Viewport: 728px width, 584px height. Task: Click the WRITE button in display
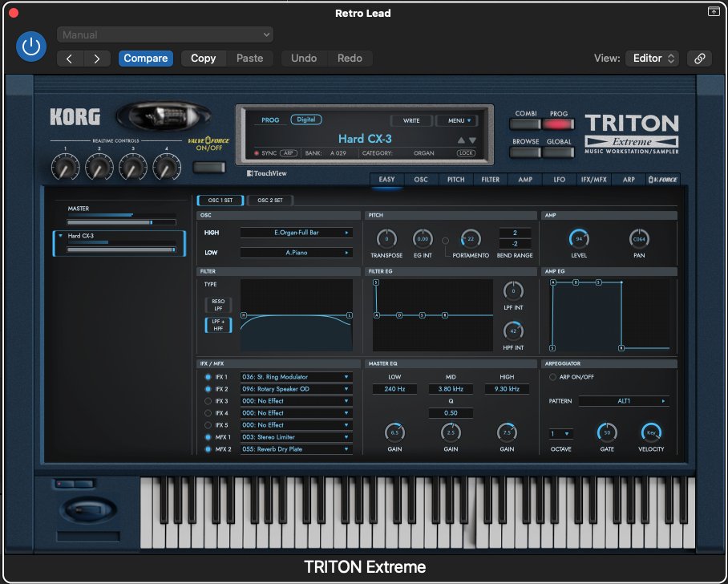pyautogui.click(x=411, y=121)
